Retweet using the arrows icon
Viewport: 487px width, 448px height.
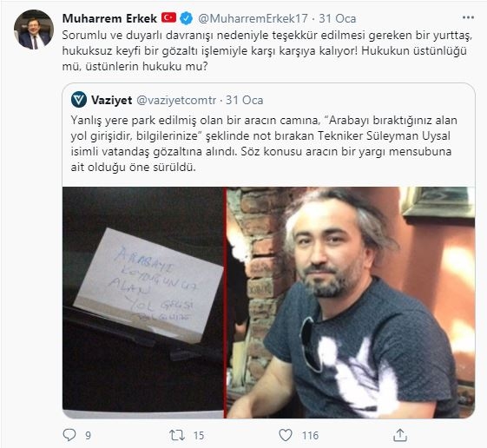[x=177, y=435]
